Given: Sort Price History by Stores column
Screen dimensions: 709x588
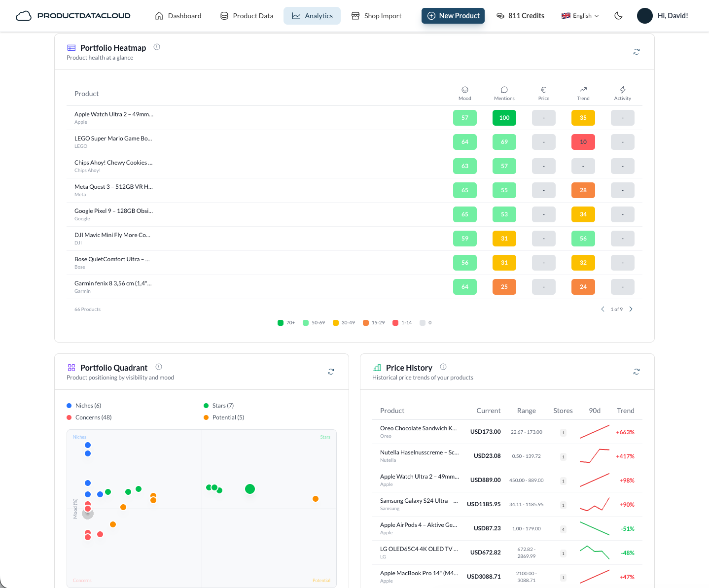Looking at the screenshot, I should (x=563, y=411).
